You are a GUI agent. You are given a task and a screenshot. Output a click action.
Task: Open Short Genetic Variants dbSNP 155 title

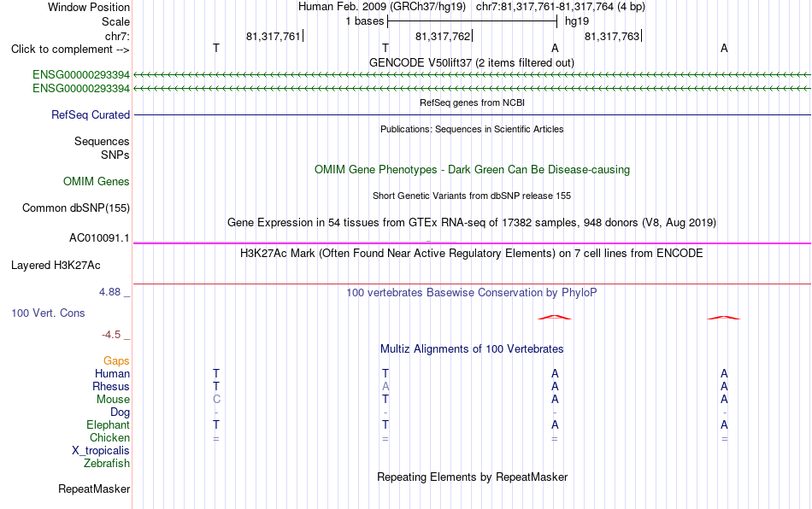tap(472, 196)
